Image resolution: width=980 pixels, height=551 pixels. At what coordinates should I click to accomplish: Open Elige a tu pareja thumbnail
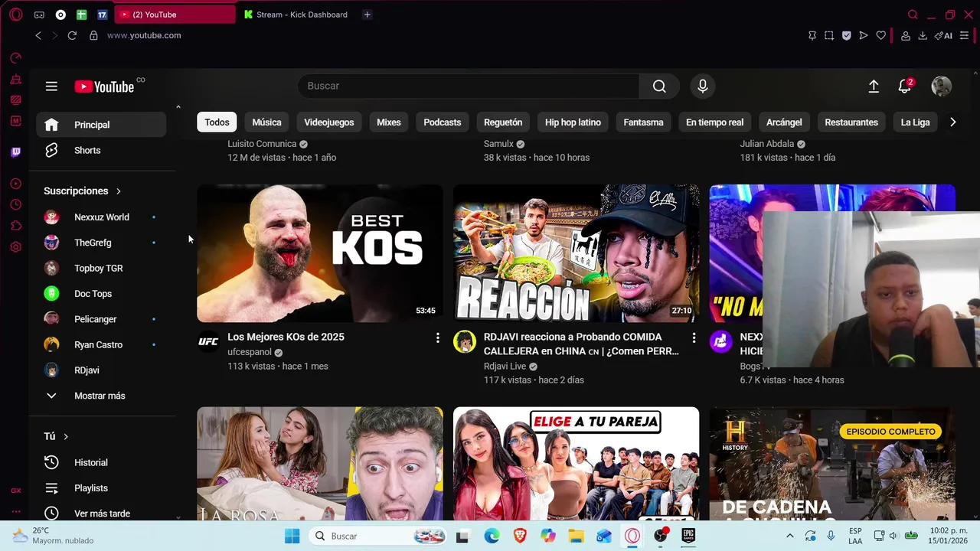tap(576, 464)
